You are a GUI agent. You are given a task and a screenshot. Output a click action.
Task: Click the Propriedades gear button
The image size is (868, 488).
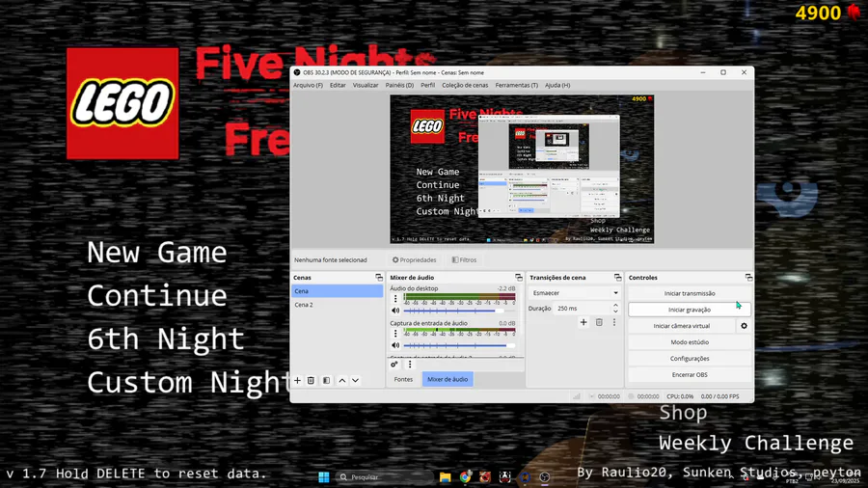pyautogui.click(x=414, y=259)
